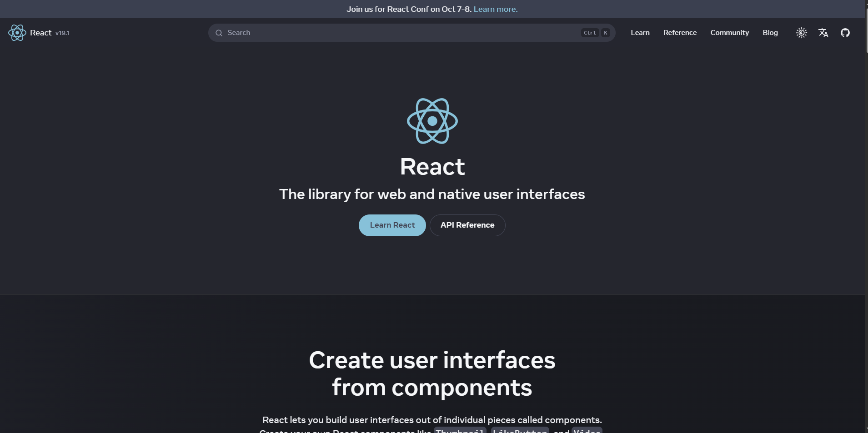Viewport: 868px width, 433px height.
Task: Click the magnifier icon in search bar
Action: coord(219,33)
